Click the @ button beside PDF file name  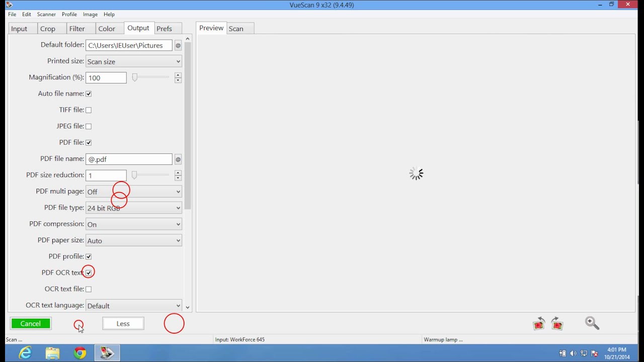pyautogui.click(x=178, y=159)
